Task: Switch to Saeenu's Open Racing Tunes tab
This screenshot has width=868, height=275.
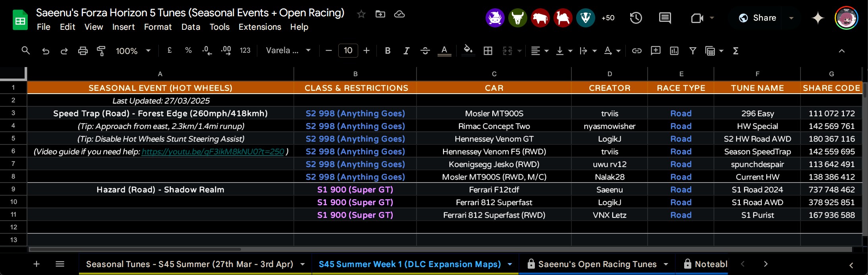Action: coord(597,264)
